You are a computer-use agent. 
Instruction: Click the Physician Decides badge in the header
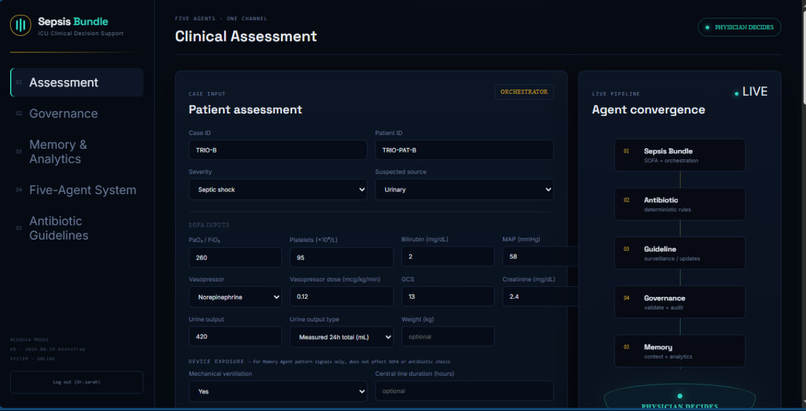click(x=739, y=27)
